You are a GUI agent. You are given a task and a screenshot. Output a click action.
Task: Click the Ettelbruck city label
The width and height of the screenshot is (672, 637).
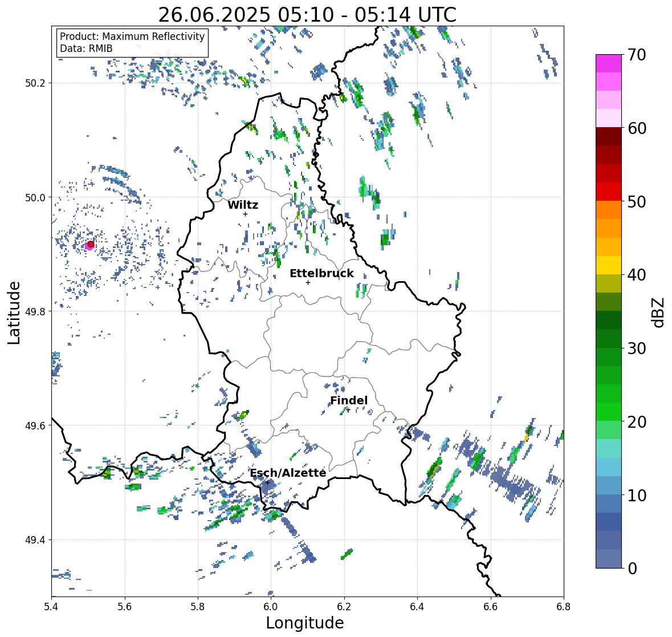(x=322, y=273)
